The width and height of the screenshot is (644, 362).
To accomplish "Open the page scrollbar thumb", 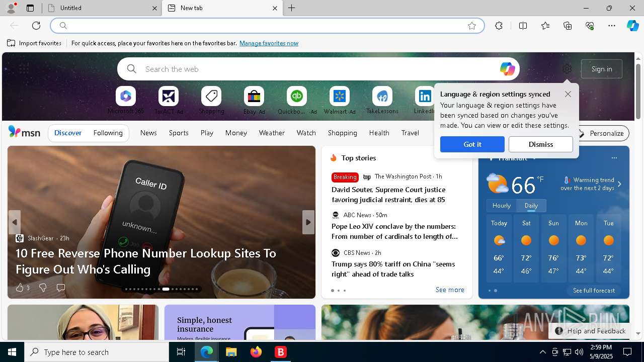I will point(638,91).
